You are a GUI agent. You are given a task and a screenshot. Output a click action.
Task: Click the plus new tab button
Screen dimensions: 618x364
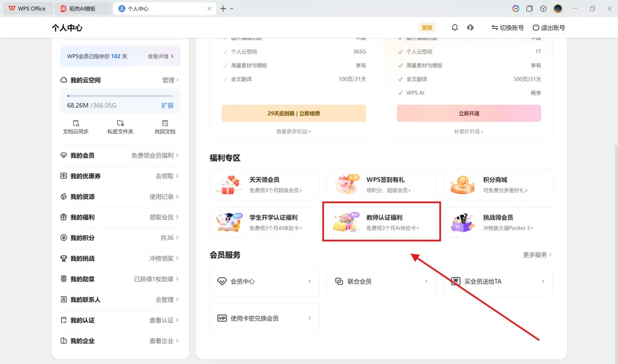tap(223, 8)
